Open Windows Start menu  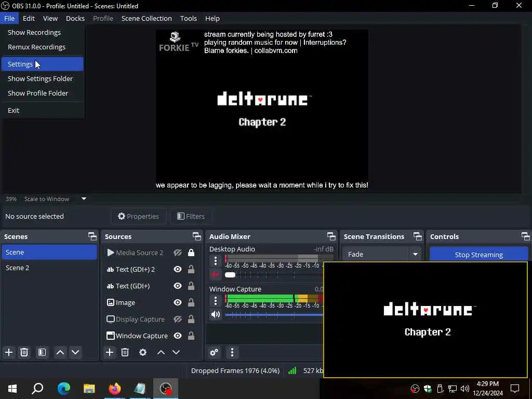(12, 389)
